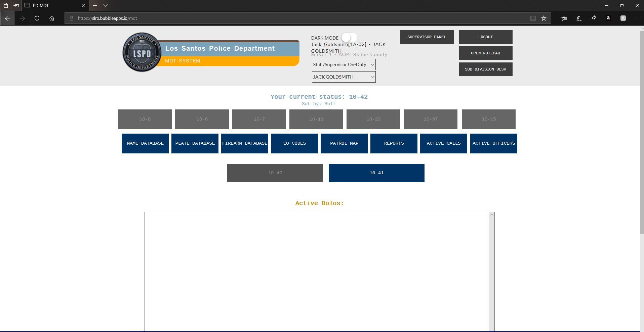Image resolution: width=644 pixels, height=332 pixels.
Task: Set status to 10-8
Action: [145, 119]
